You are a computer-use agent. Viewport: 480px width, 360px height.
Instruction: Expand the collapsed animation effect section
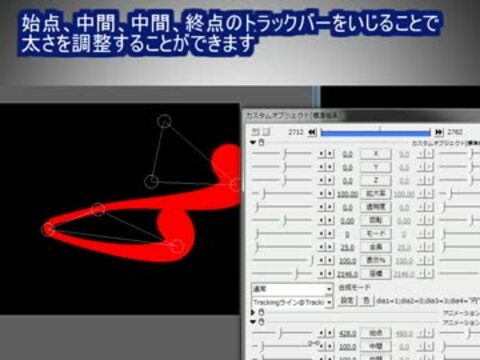pos(253,312)
